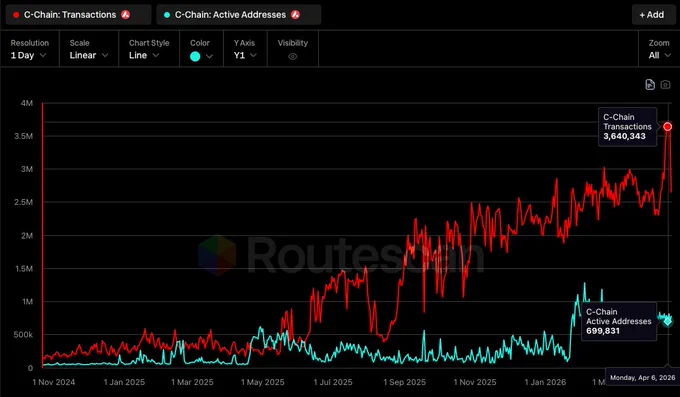Click the 2.5M y-axis label
This screenshot has height=397, width=680.
pyautogui.click(x=23, y=202)
